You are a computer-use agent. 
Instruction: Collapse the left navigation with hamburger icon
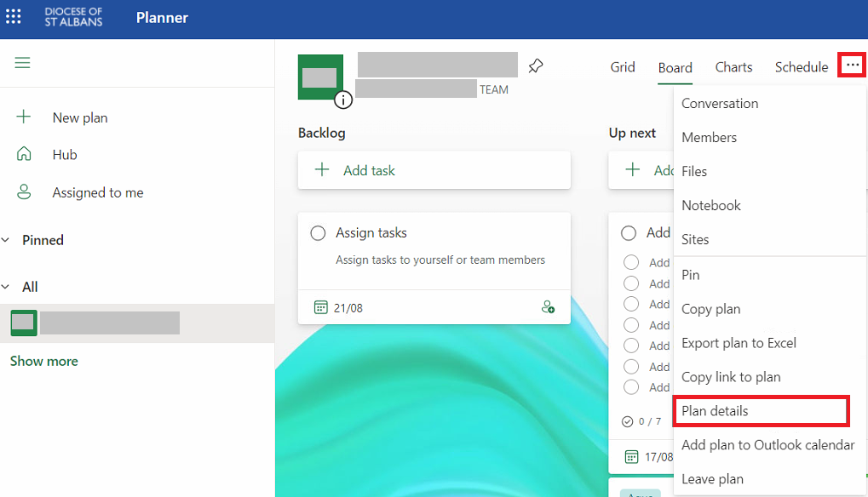click(22, 63)
